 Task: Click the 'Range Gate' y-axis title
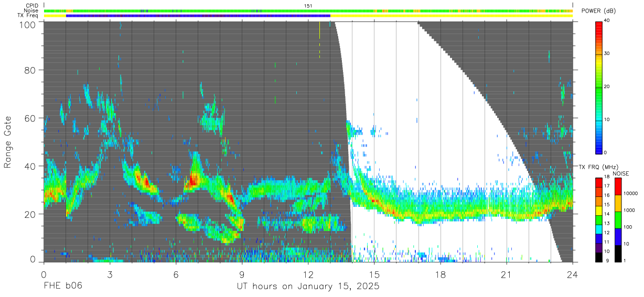tap(8, 143)
